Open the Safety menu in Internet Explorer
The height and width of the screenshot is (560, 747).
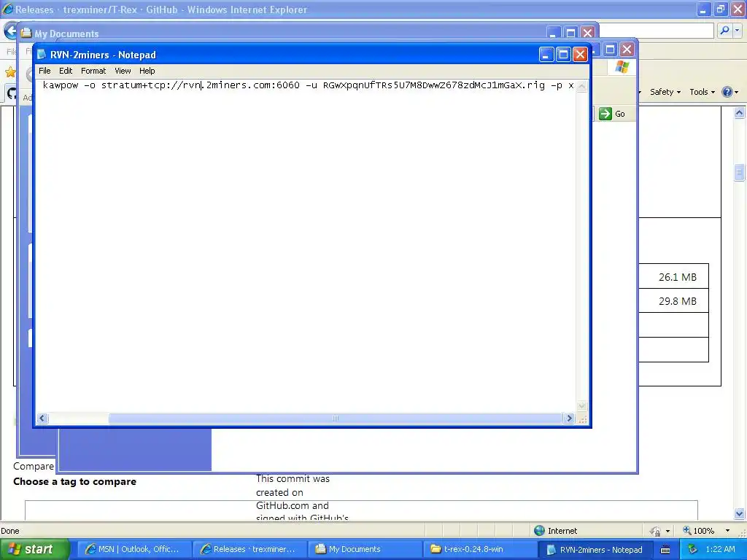pyautogui.click(x=665, y=92)
